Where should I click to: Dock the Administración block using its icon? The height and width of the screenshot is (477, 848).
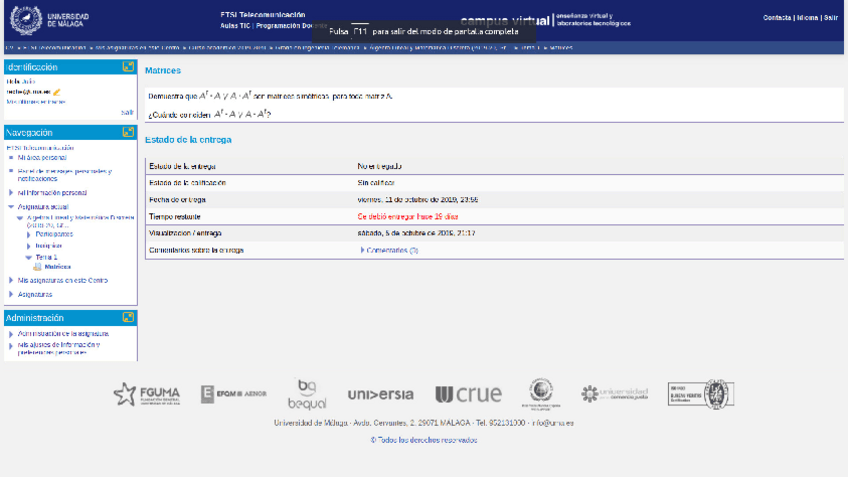coord(128,317)
